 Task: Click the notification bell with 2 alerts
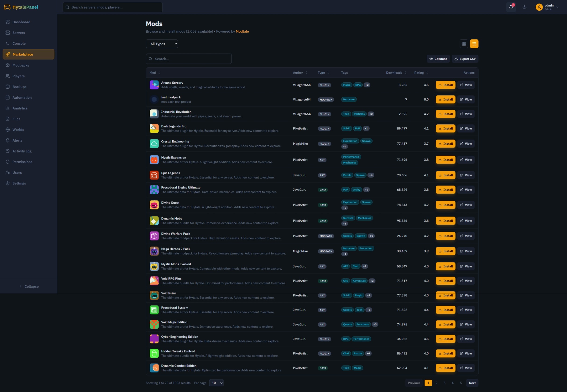[511, 7]
